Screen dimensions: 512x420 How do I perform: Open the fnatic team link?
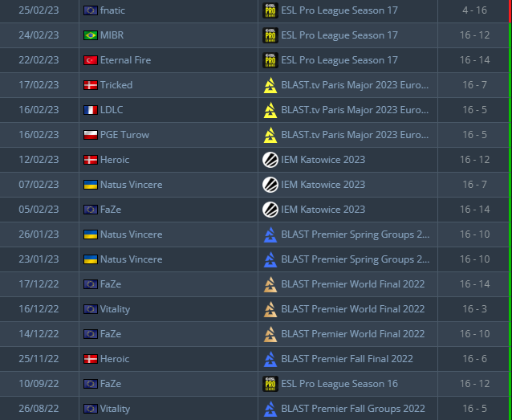click(112, 10)
